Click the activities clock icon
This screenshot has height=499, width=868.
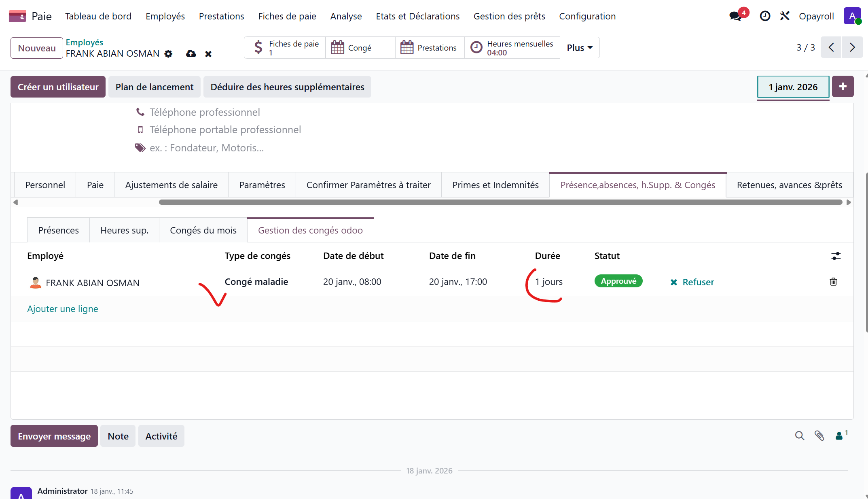point(764,16)
